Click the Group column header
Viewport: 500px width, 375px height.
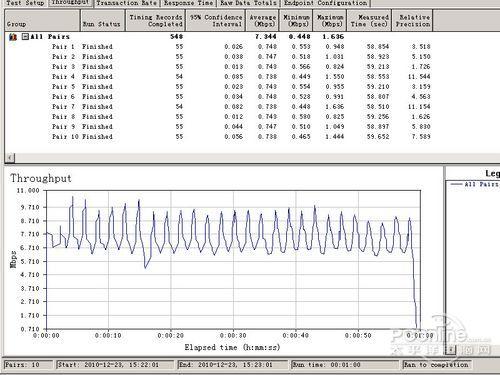[42, 21]
